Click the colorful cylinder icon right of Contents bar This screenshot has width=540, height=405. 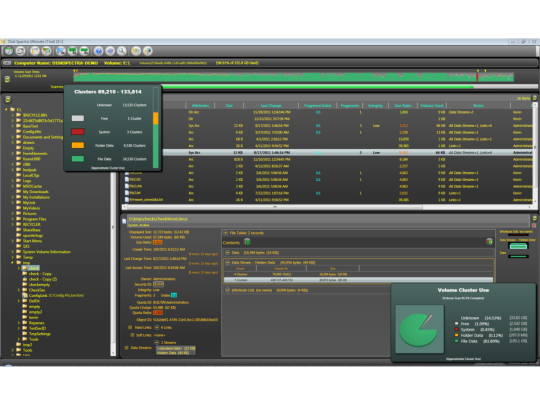(489, 242)
